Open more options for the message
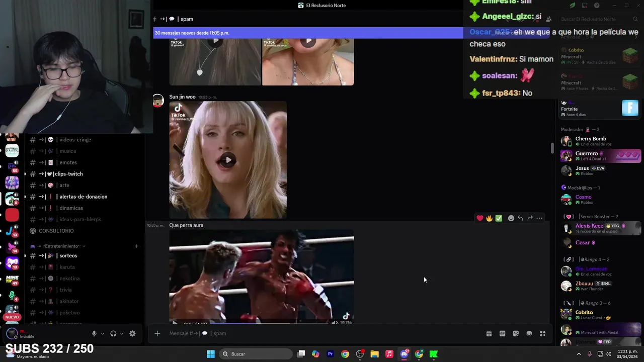This screenshot has height=362, width=644. click(x=539, y=218)
